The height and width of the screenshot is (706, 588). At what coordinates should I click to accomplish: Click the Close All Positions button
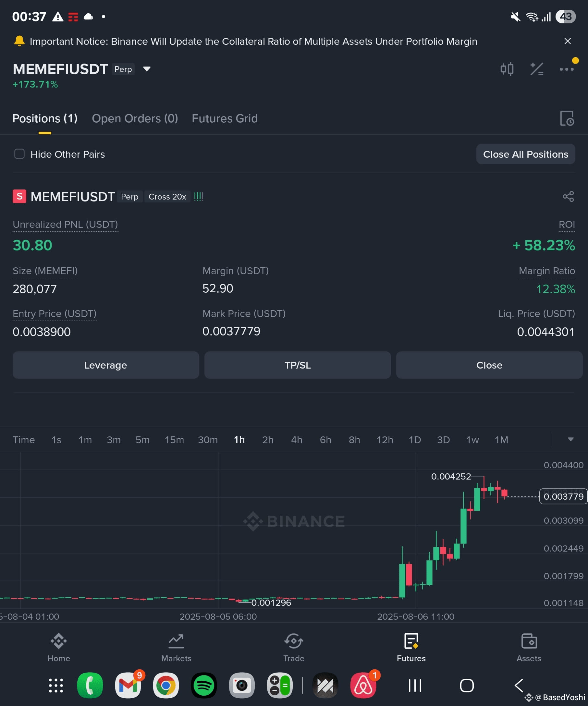pos(525,154)
